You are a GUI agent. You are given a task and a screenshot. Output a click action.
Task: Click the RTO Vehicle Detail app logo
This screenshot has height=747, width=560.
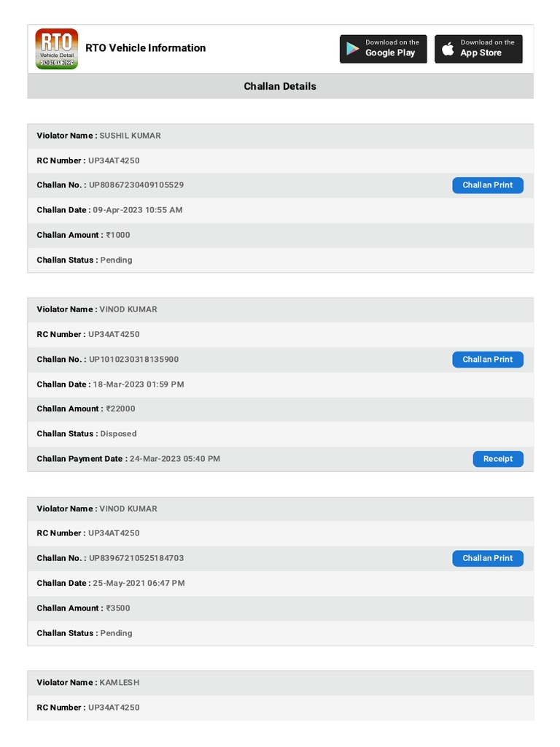point(56,49)
